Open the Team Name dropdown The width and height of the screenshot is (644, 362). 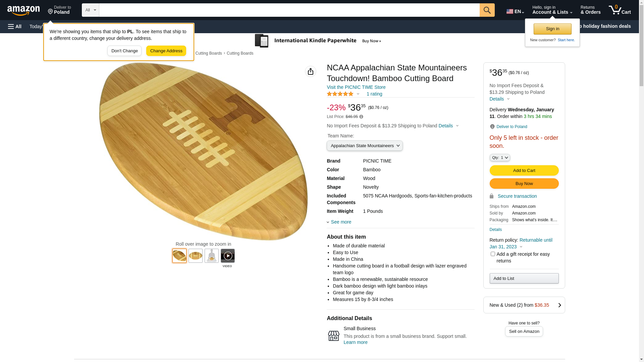(365, 146)
